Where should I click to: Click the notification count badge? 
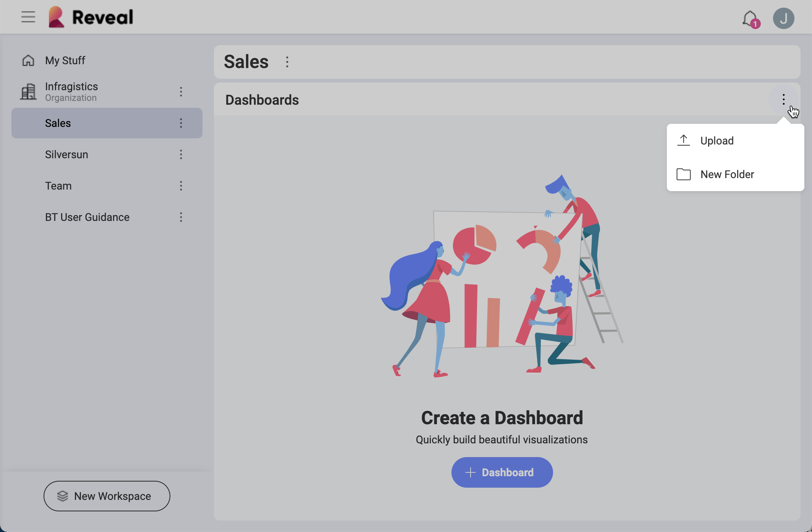755,23
